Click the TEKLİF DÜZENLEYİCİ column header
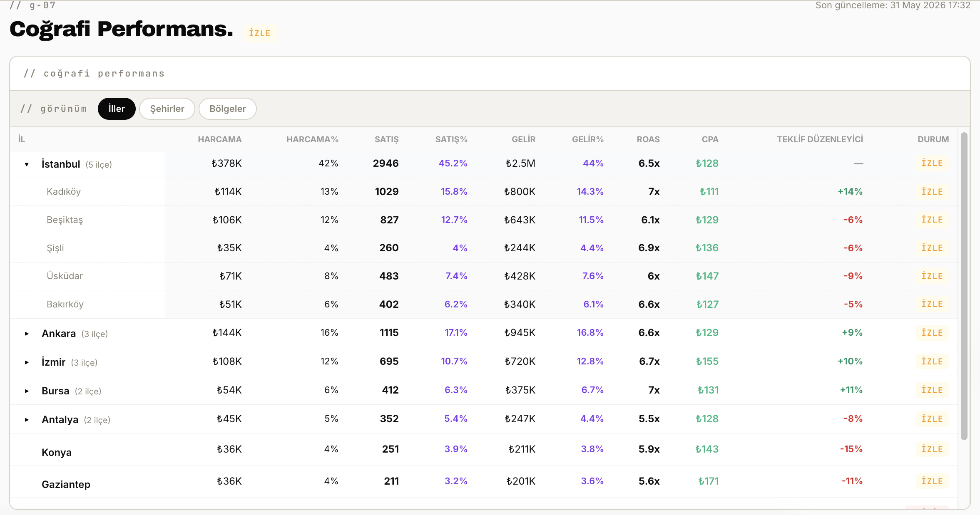 tap(820, 139)
